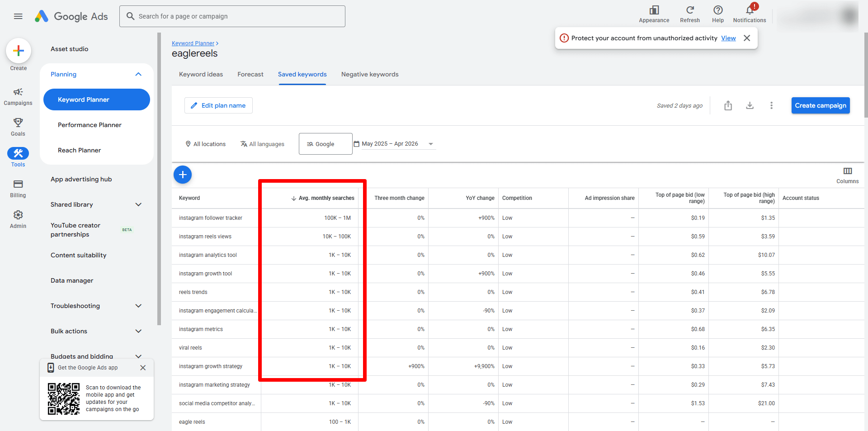Viewport: 868px width, 431px height.
Task: Open the date range dropdown
Action: pos(394,144)
